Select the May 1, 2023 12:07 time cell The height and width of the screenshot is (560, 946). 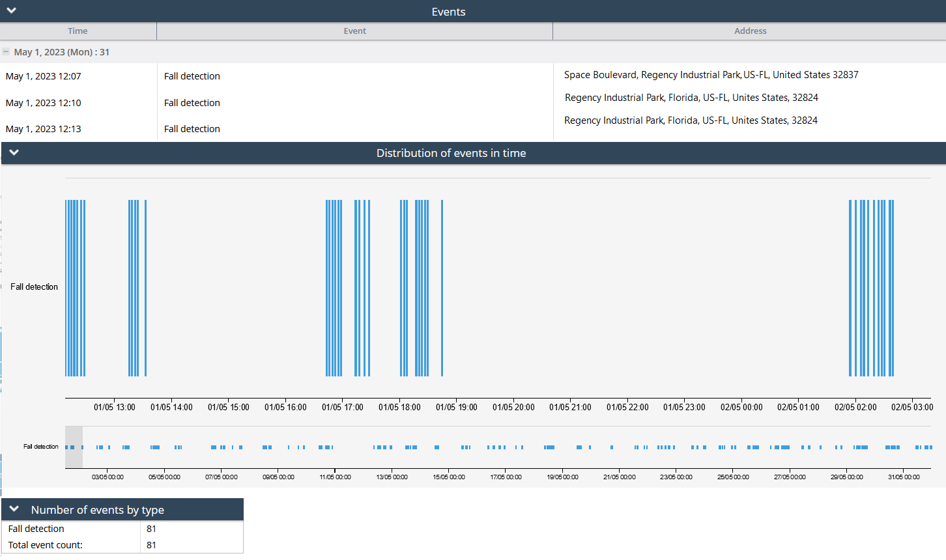tap(44, 76)
